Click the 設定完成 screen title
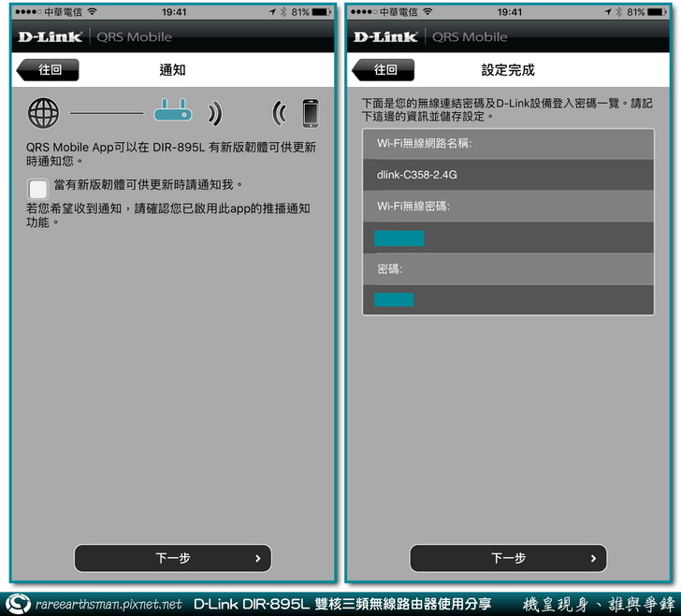This screenshot has height=616, width=681. [x=508, y=70]
